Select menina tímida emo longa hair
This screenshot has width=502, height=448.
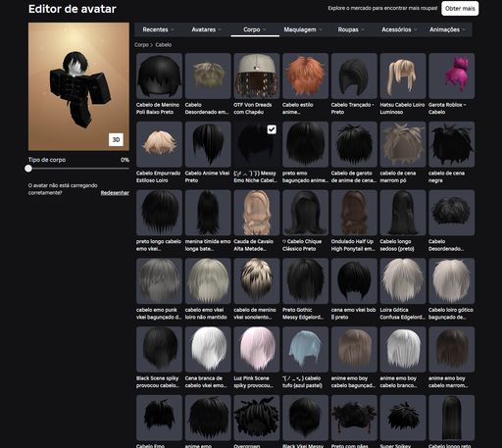click(208, 213)
